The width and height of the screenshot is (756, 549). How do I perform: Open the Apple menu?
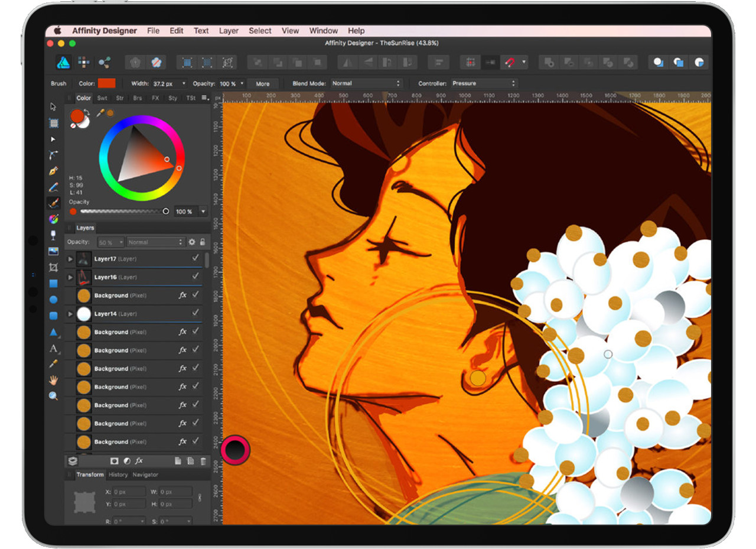point(58,31)
